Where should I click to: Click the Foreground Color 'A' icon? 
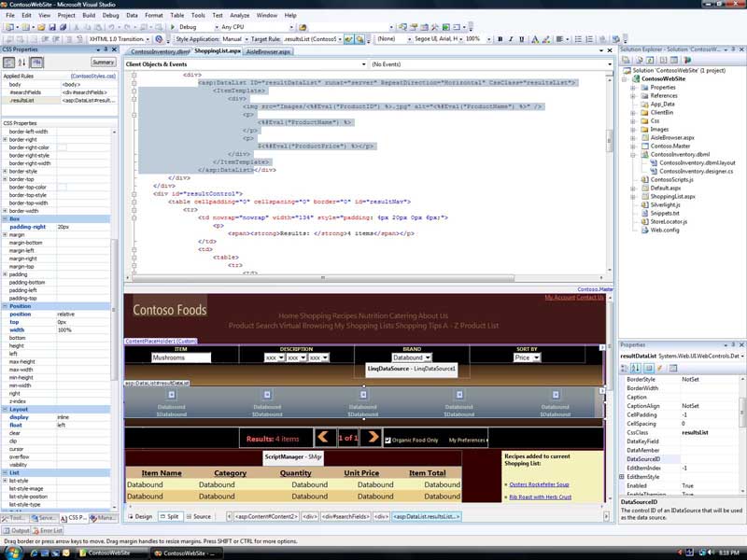click(x=534, y=39)
